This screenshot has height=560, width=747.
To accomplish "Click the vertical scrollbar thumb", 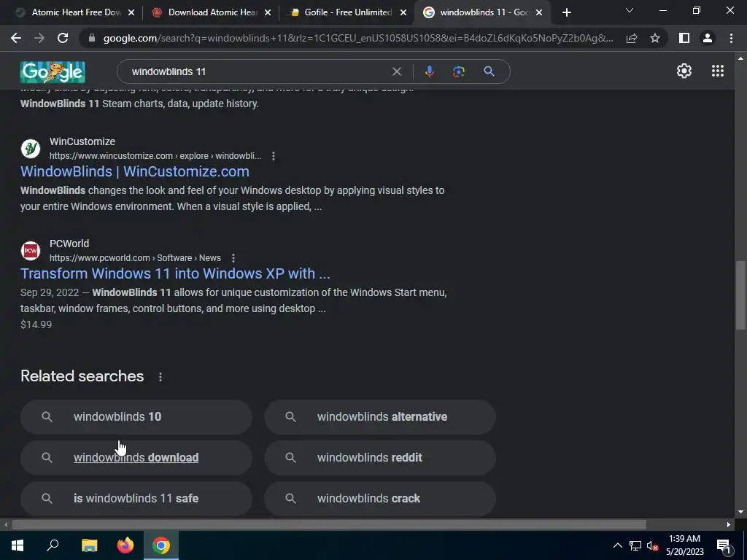I will click(x=740, y=295).
